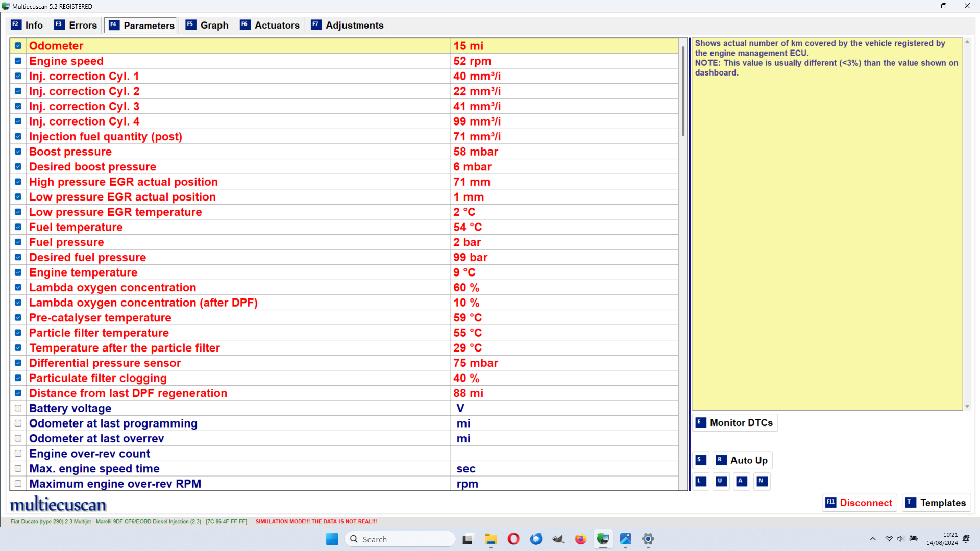Click the Auto Up button
Screen dimensions: 980x551
coord(742,460)
